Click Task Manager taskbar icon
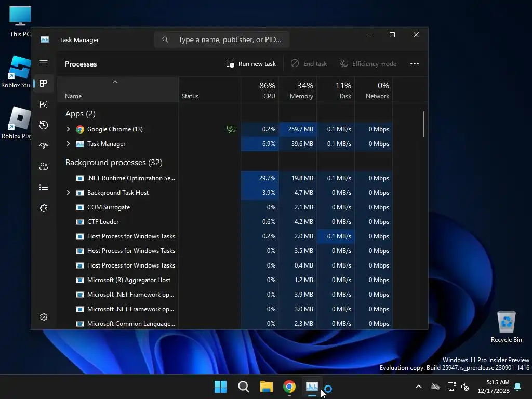Screen dimensions: 532x399 [x=312, y=387]
